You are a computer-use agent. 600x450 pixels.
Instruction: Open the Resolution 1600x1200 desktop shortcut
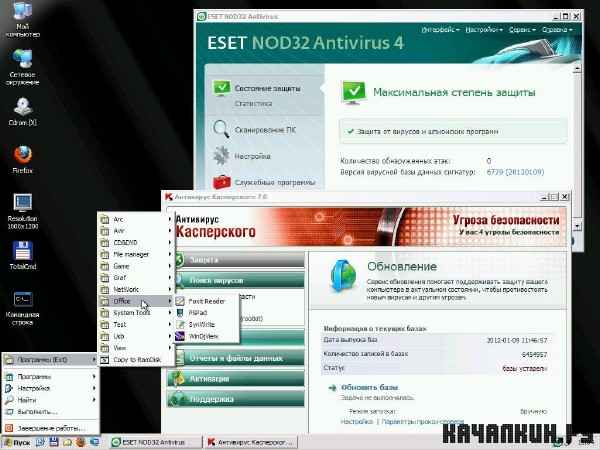(x=22, y=211)
